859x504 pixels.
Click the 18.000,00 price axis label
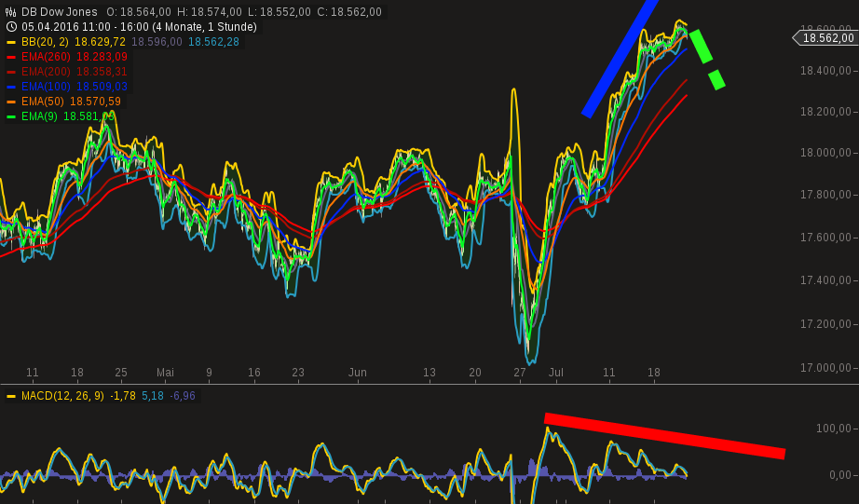825,153
